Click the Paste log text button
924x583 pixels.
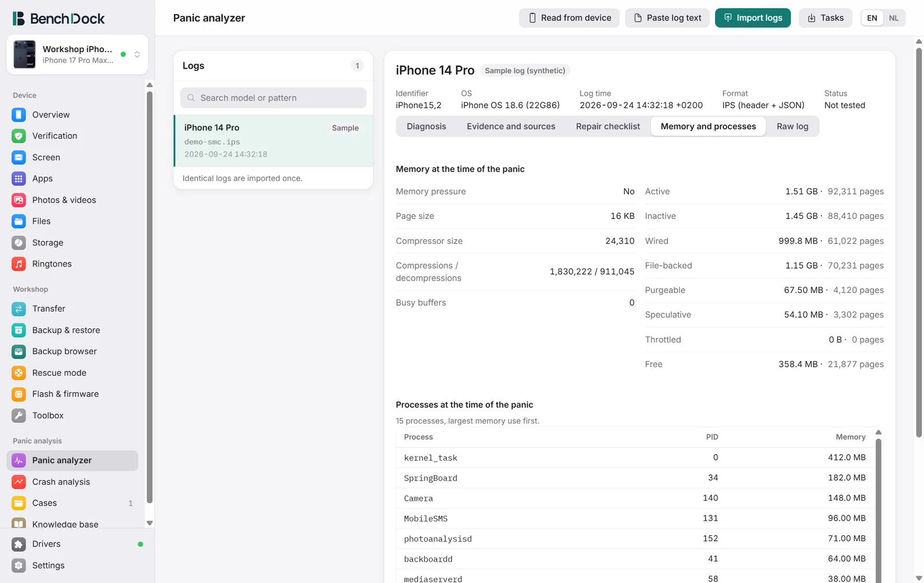tap(668, 18)
